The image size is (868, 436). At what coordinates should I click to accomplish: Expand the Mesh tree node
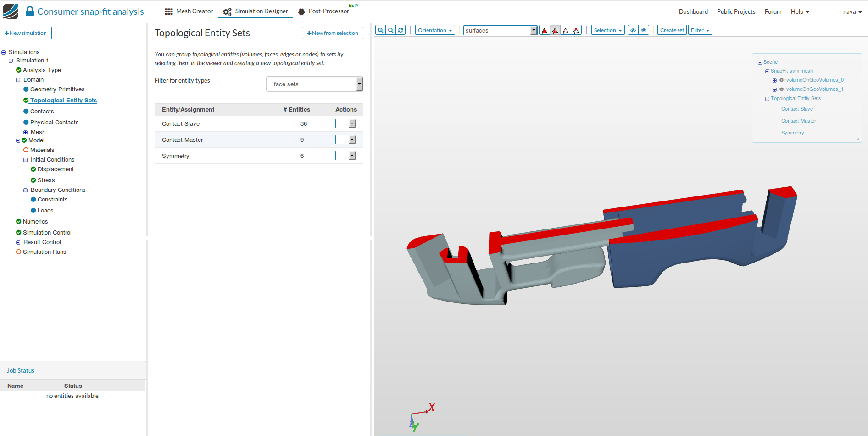pos(26,133)
